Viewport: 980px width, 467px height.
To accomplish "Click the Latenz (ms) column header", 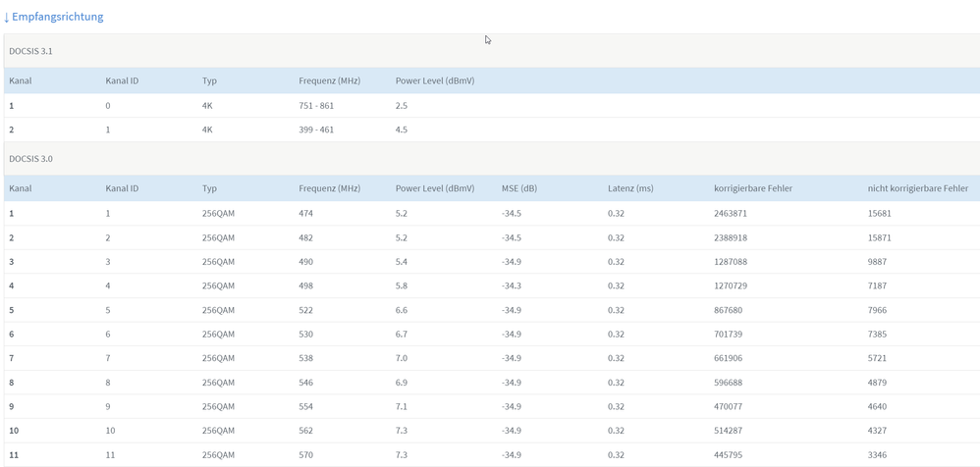I will pos(630,188).
